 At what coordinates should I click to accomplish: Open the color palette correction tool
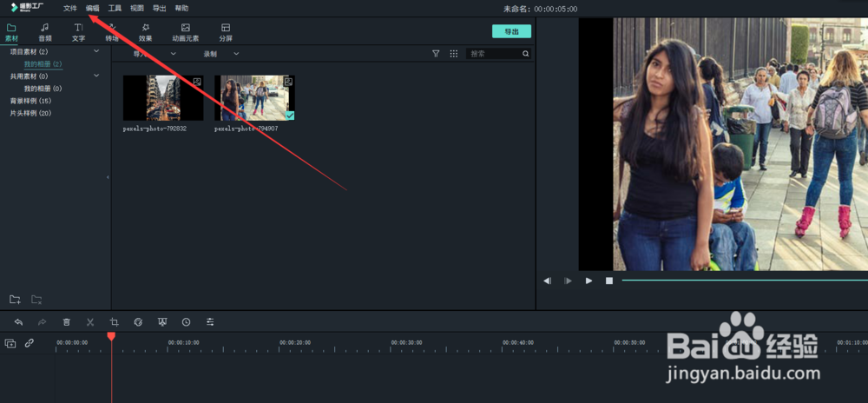point(138,321)
